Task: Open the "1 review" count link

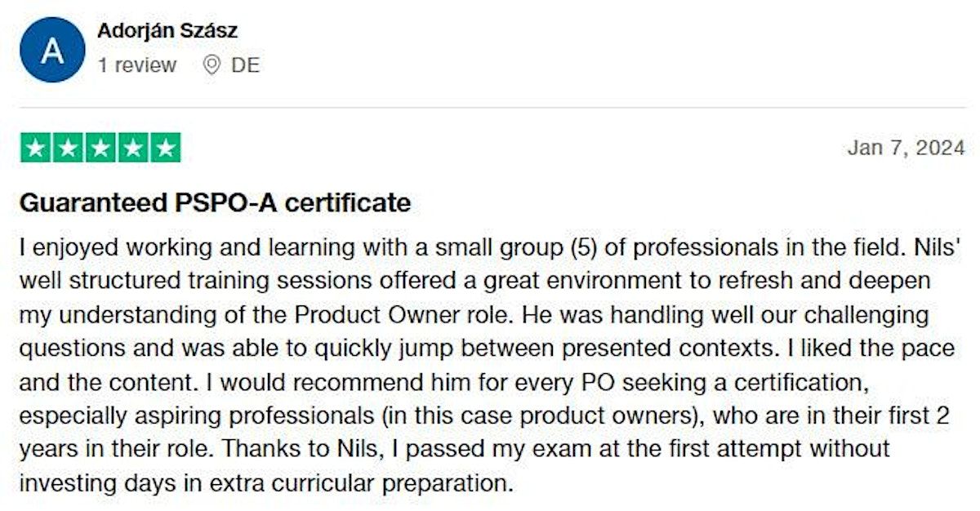Action: (136, 65)
